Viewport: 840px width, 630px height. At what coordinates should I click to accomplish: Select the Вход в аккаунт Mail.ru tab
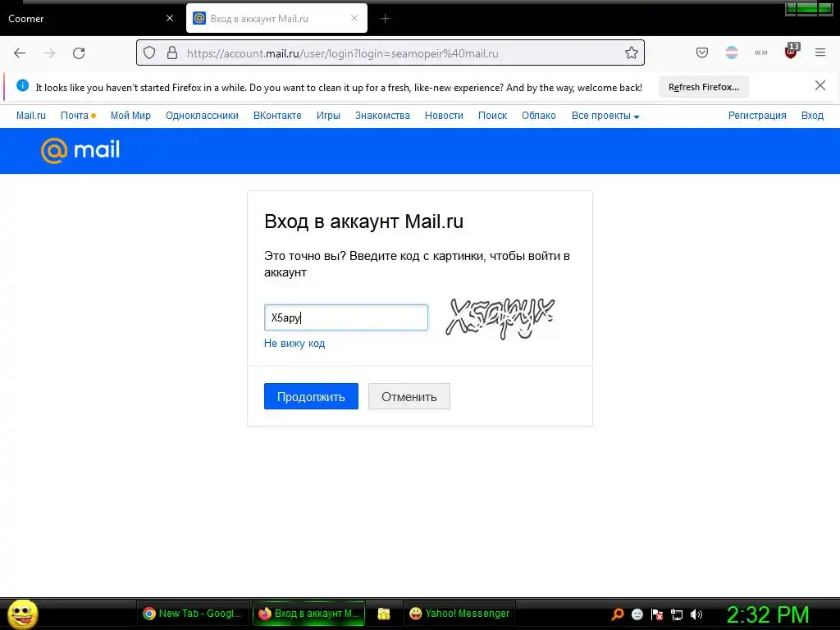pos(276,18)
